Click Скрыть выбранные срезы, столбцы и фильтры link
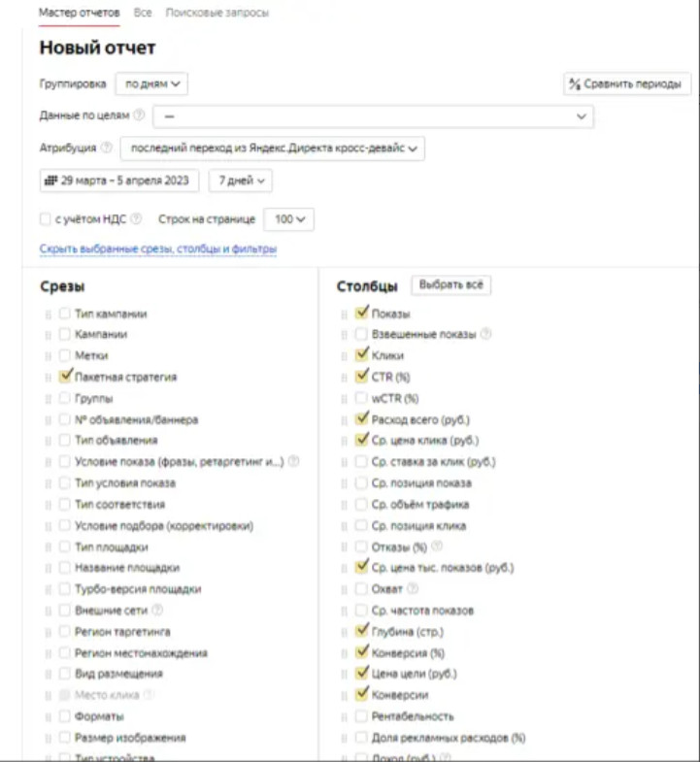 point(158,249)
